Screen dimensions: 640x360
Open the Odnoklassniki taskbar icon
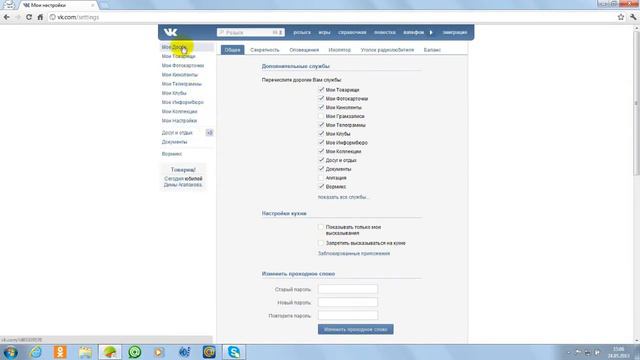(60, 352)
